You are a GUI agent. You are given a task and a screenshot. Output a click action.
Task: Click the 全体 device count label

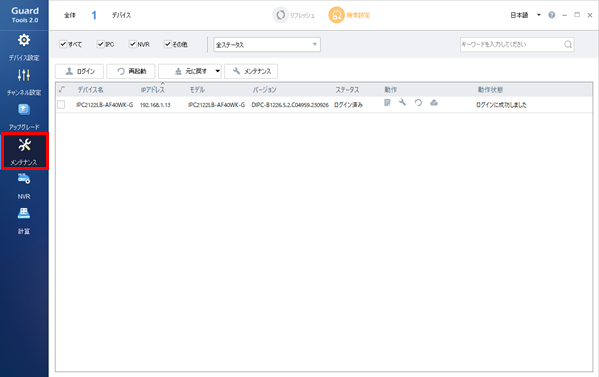click(x=70, y=15)
